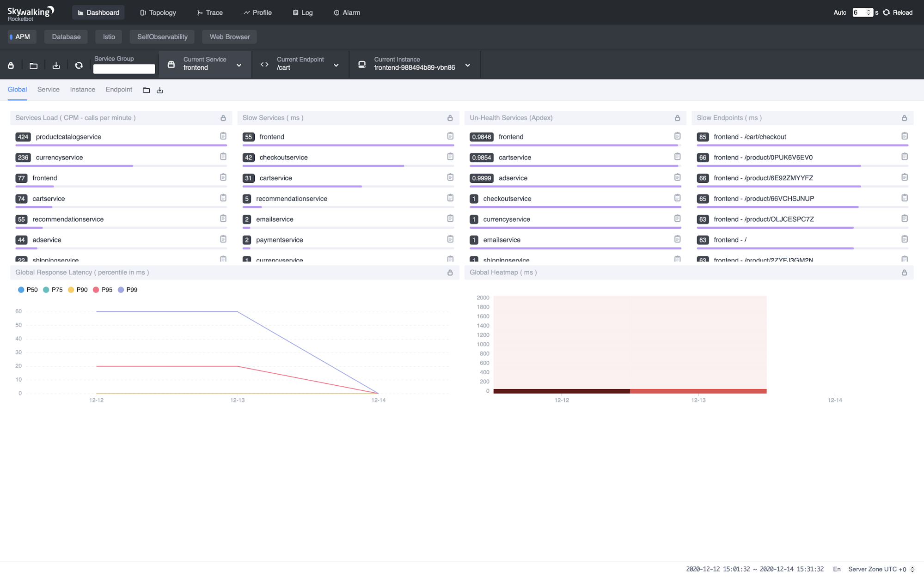Screen dimensions: 924x577
Task: Expand the Current Service dropdown
Action: [x=239, y=65]
